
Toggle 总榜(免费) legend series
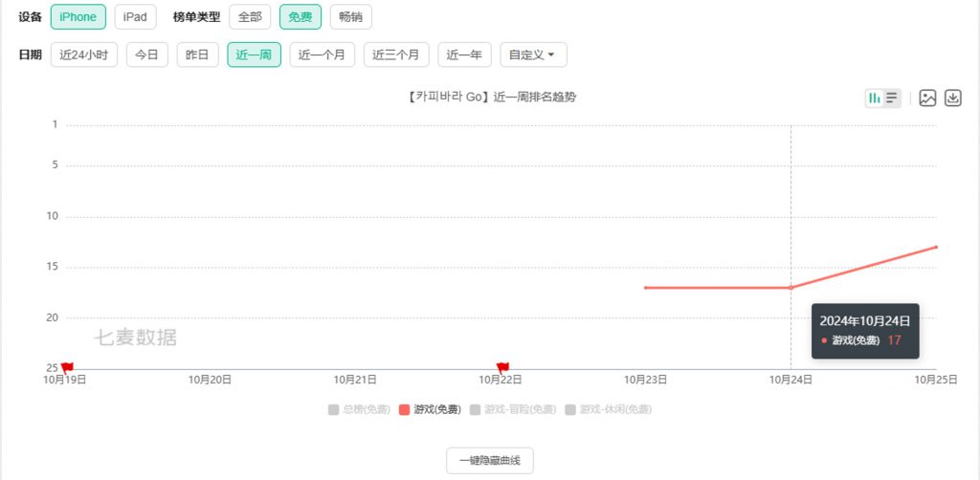point(359,409)
